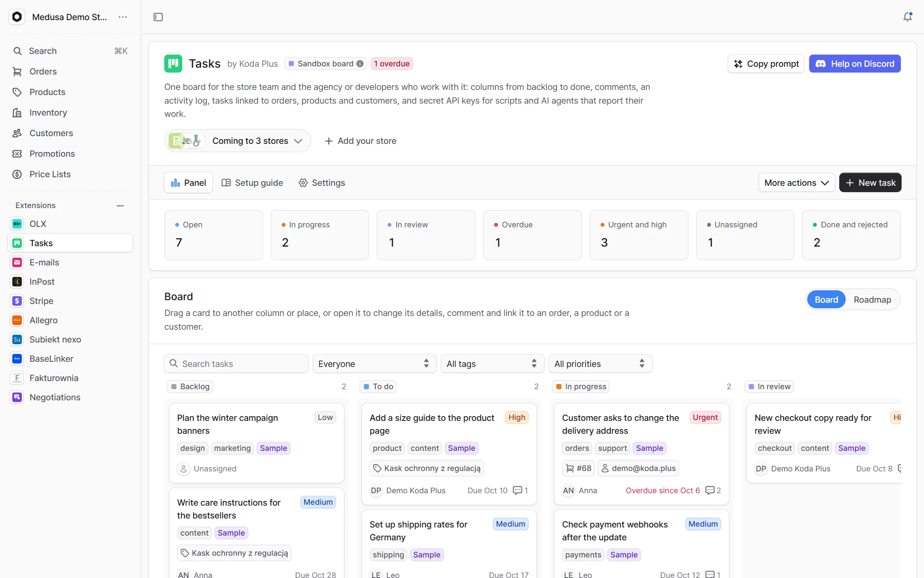Screen dimensions: 924x578
Task: Open the Setup guide tab
Action: point(252,183)
